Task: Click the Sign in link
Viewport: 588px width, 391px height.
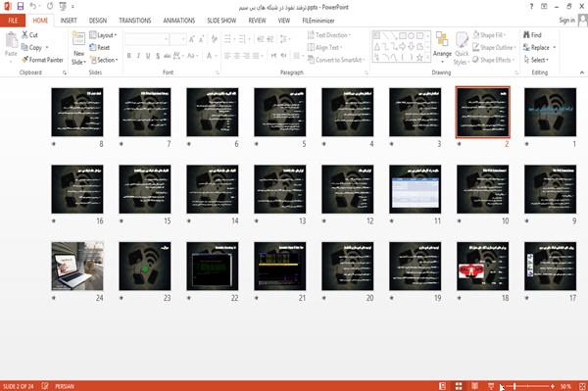Action: [x=566, y=21]
